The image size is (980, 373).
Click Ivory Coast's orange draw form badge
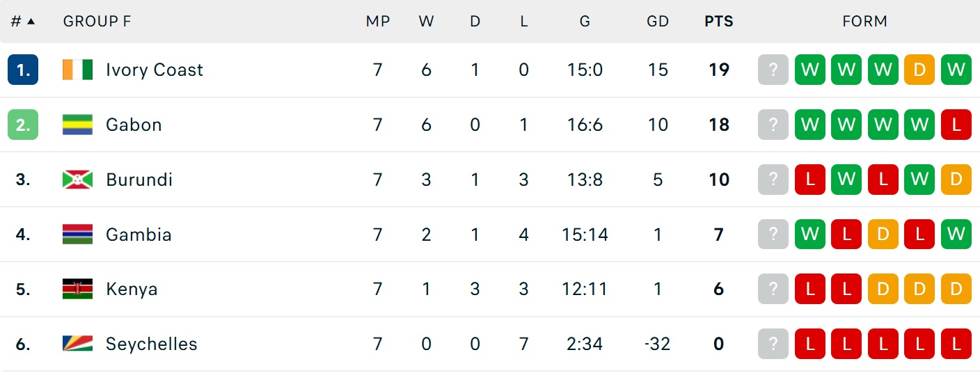(x=919, y=70)
